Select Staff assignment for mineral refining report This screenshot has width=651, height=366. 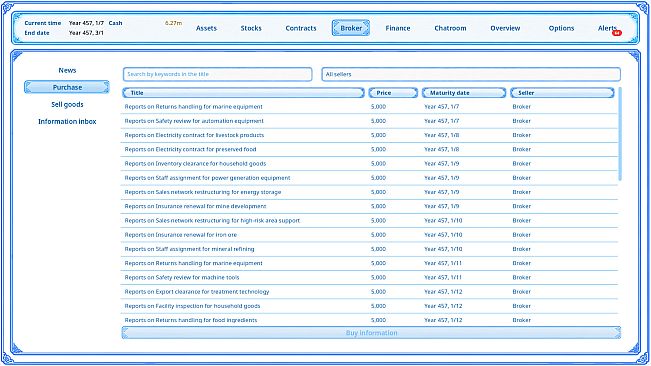369,249
